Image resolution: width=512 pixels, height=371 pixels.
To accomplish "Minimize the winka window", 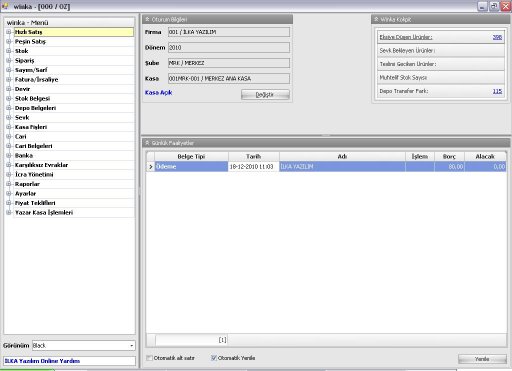I will tap(482, 6).
